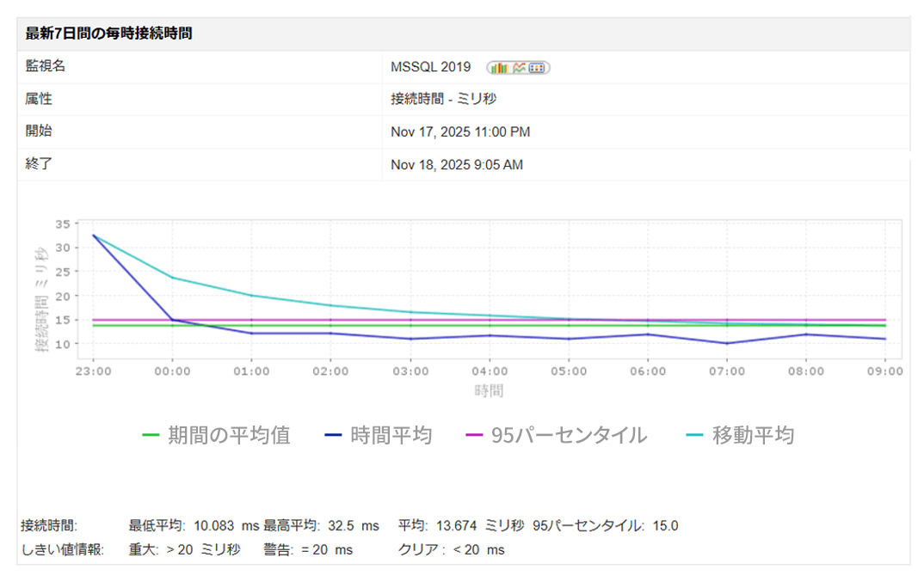Click the 15 y-axis tick label
This screenshot has width=918, height=588.
coord(63,320)
